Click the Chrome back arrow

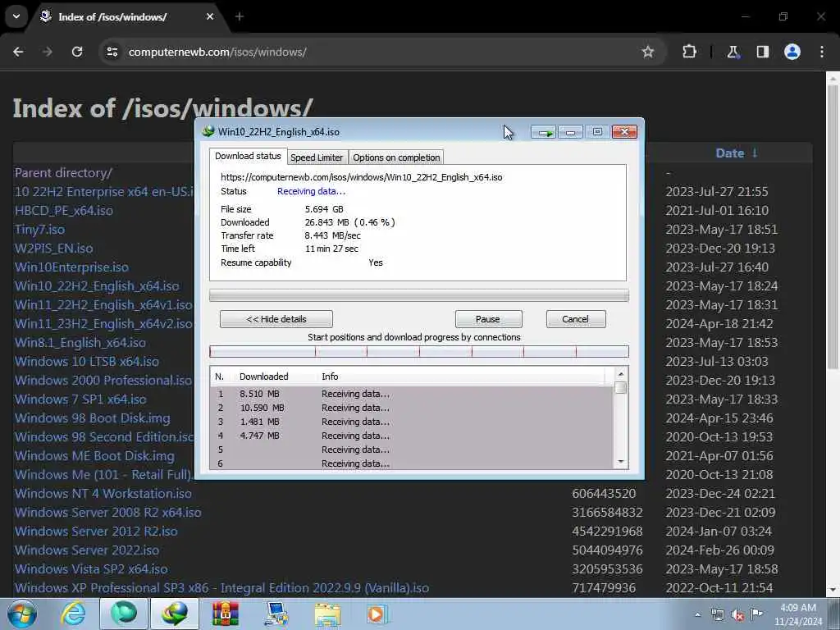tap(18, 52)
